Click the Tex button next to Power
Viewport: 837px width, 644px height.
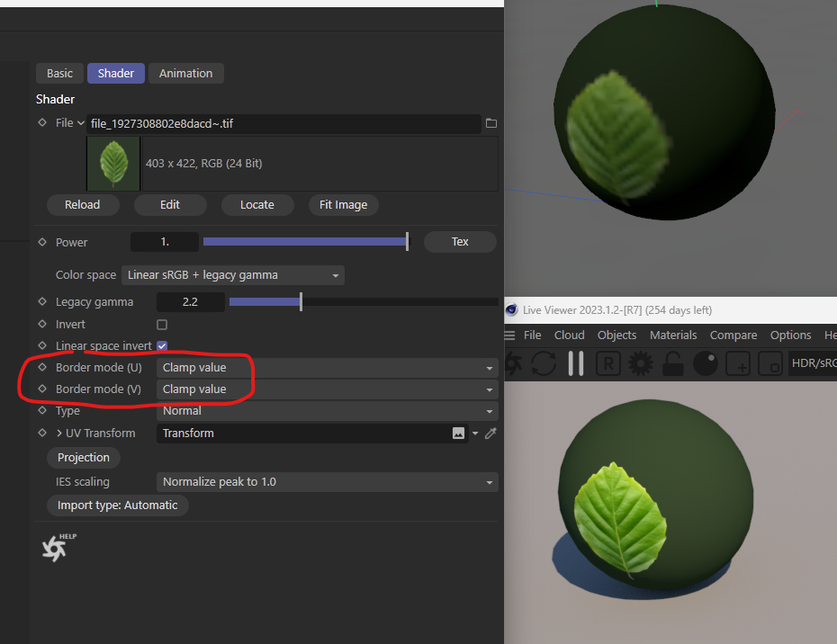point(460,242)
